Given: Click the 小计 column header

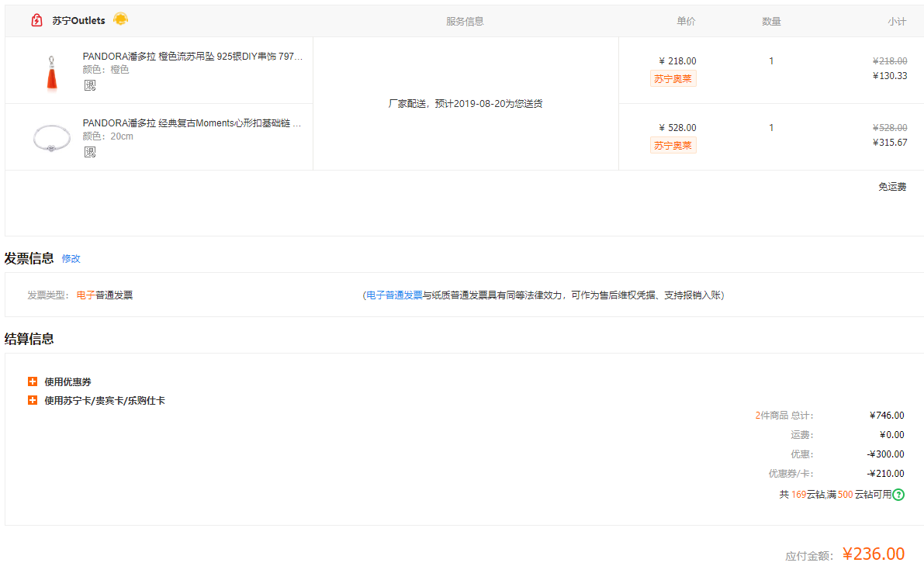Looking at the screenshot, I should coord(897,21).
